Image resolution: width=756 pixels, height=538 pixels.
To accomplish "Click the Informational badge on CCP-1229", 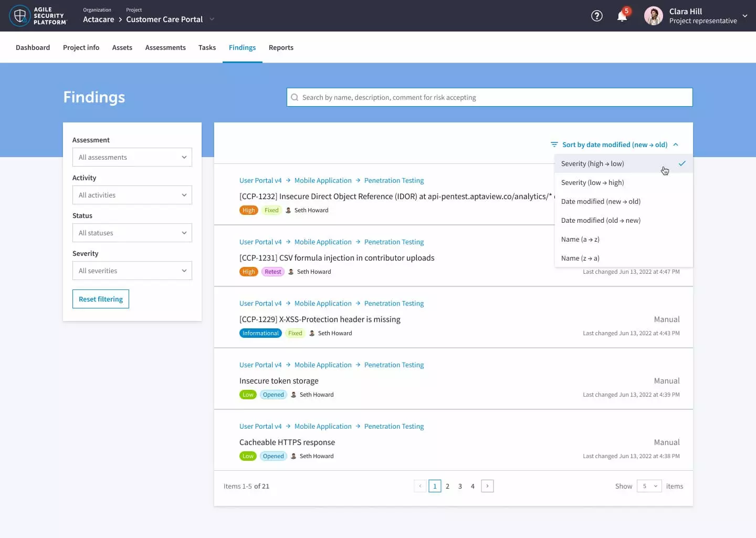I will click(x=260, y=333).
